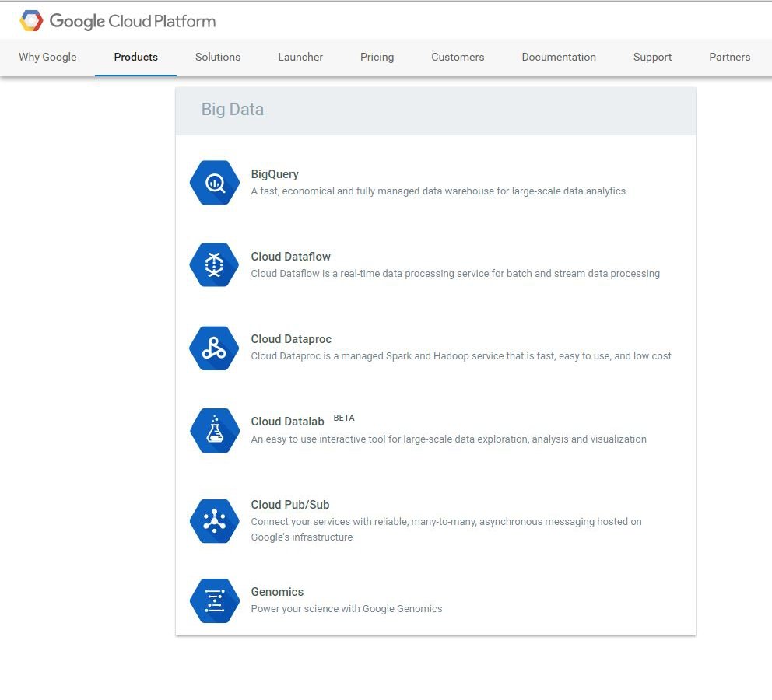Click the Big Data section heading
This screenshot has height=700, width=772.
233,109
